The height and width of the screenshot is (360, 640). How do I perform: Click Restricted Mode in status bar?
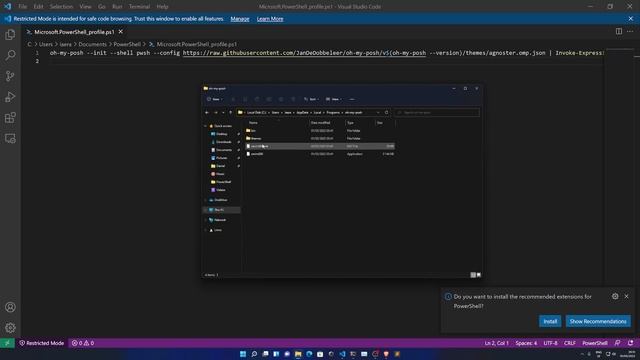41,343
